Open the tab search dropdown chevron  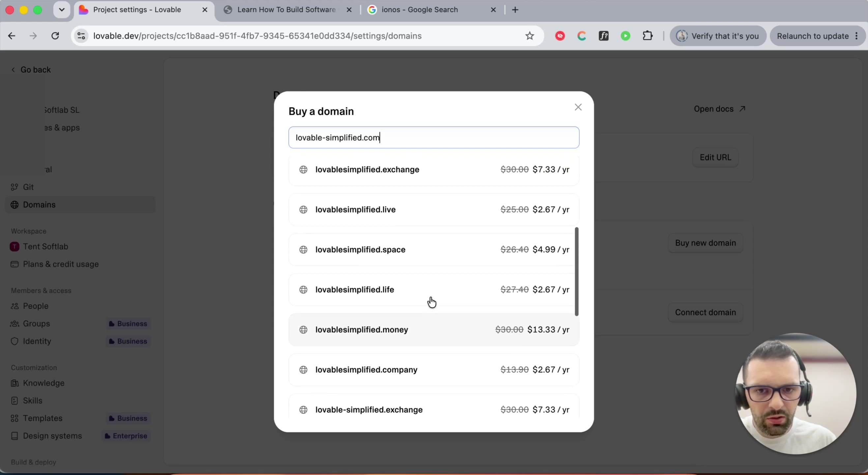tap(61, 10)
